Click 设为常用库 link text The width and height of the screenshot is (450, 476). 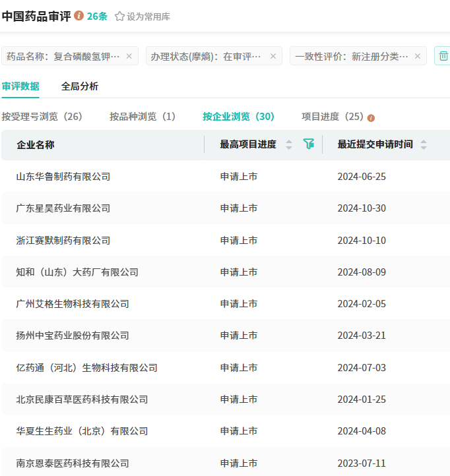point(148,16)
